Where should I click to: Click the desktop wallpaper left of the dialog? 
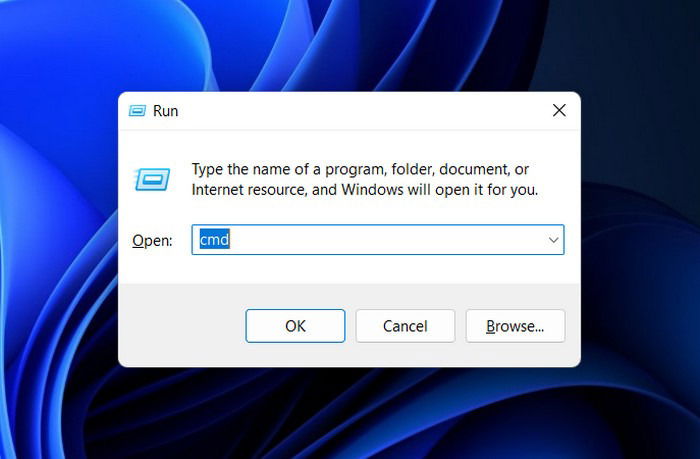[58, 230]
